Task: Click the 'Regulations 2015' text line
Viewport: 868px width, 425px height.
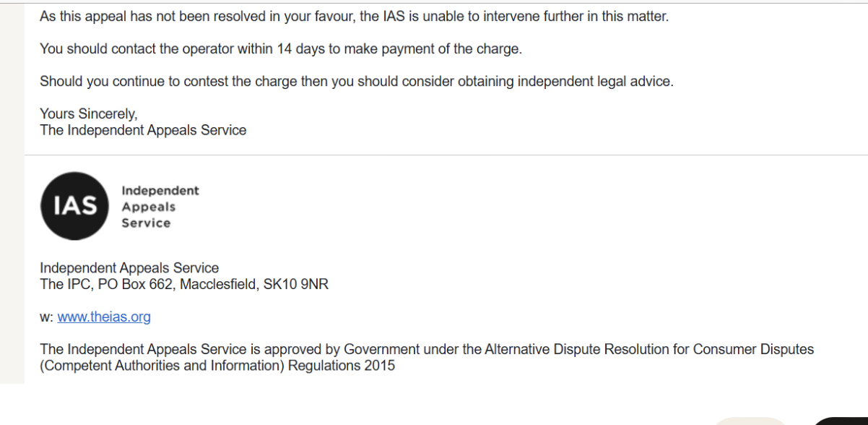Action: 217,366
